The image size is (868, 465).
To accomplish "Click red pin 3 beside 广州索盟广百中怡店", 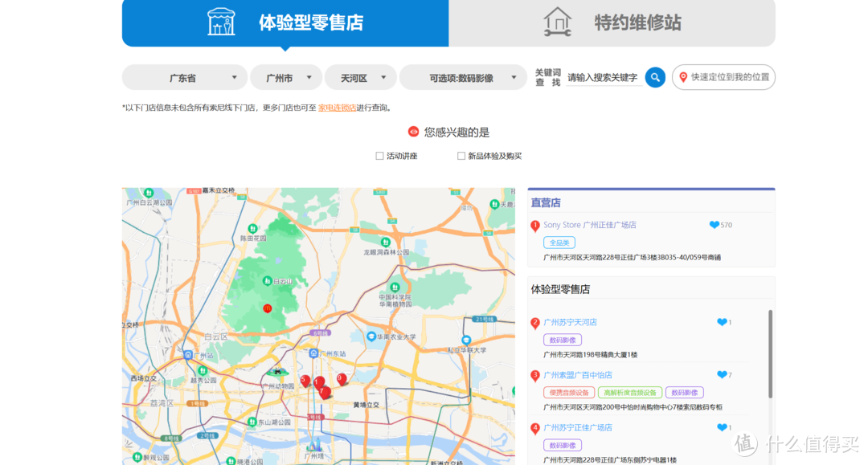I will point(534,376).
